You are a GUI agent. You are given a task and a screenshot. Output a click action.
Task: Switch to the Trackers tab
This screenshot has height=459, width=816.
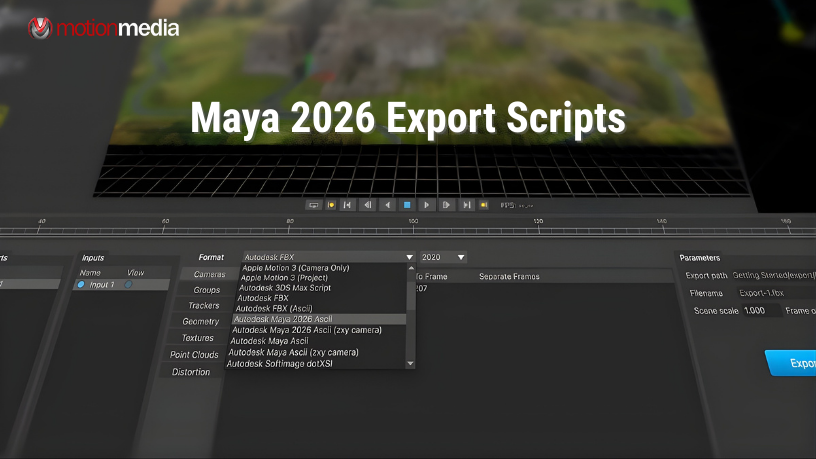pos(203,305)
